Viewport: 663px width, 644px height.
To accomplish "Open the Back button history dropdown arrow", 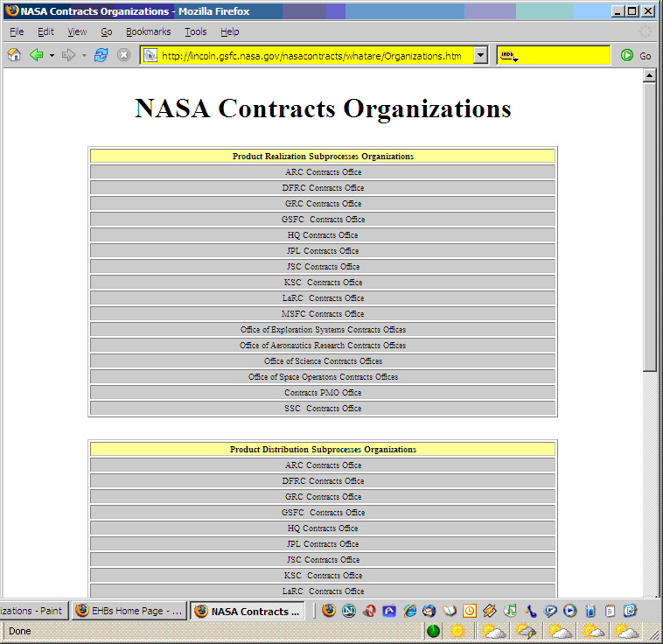I will click(x=52, y=55).
